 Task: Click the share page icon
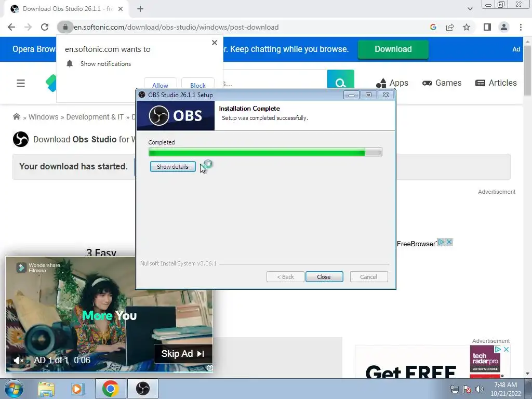tap(450, 27)
